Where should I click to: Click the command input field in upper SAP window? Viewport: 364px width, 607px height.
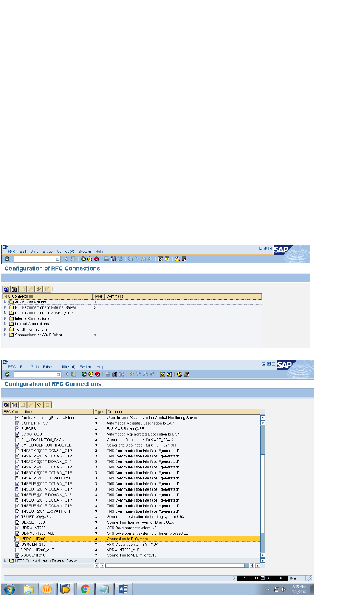tap(36, 259)
